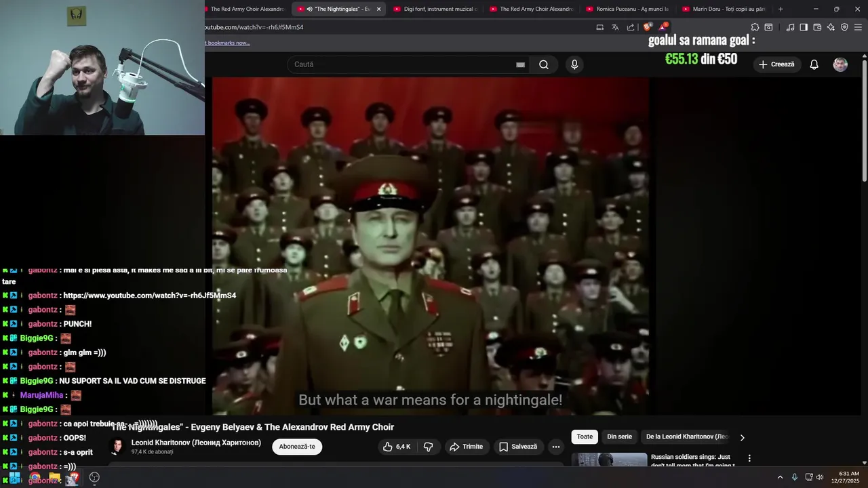
Task: Click the Brave Rewards triangle icon
Action: pos(664,27)
